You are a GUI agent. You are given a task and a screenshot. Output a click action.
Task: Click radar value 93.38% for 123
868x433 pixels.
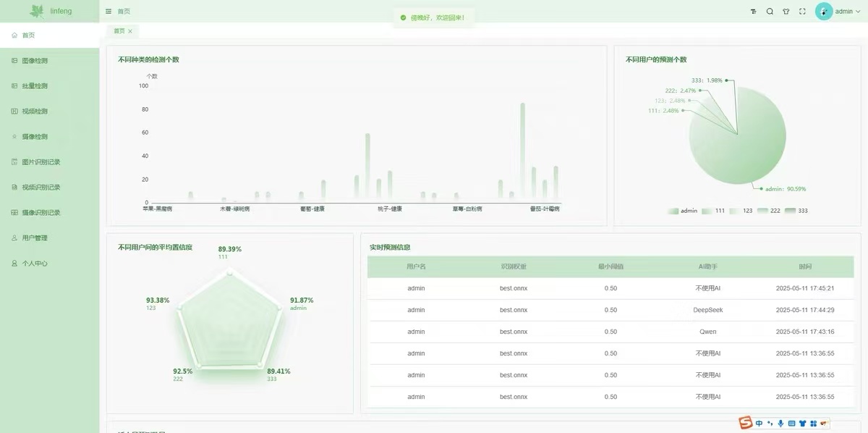point(158,300)
